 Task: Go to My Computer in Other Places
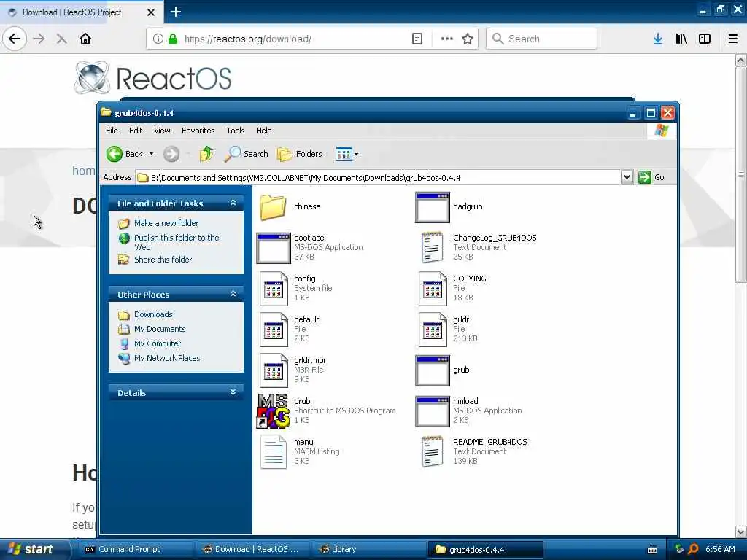click(158, 343)
